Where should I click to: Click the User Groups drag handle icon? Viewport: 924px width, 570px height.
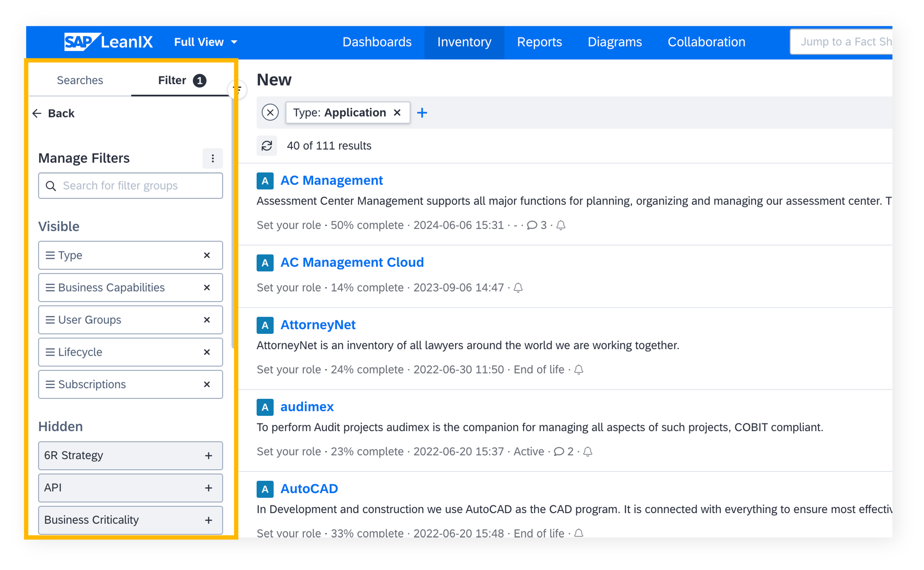click(x=50, y=320)
